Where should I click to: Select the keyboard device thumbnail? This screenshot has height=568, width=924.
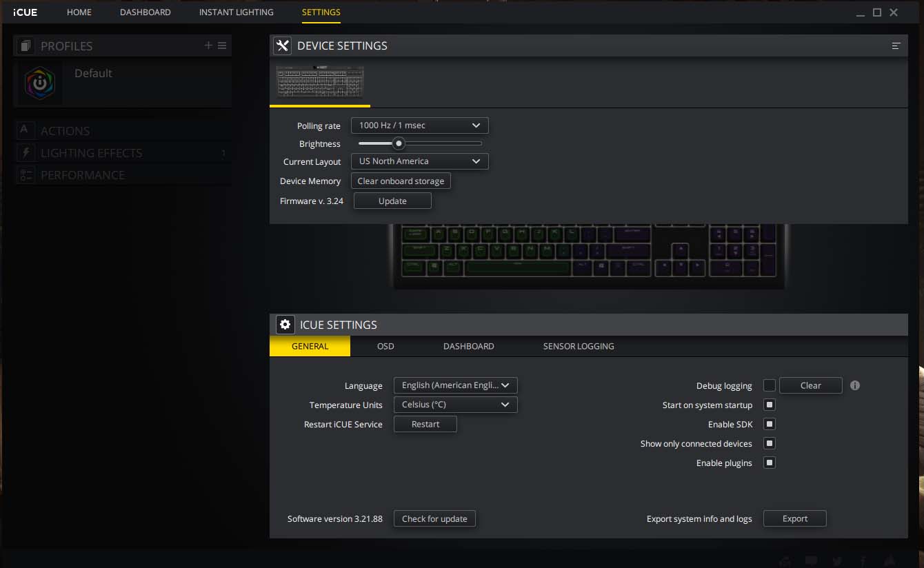[x=320, y=83]
